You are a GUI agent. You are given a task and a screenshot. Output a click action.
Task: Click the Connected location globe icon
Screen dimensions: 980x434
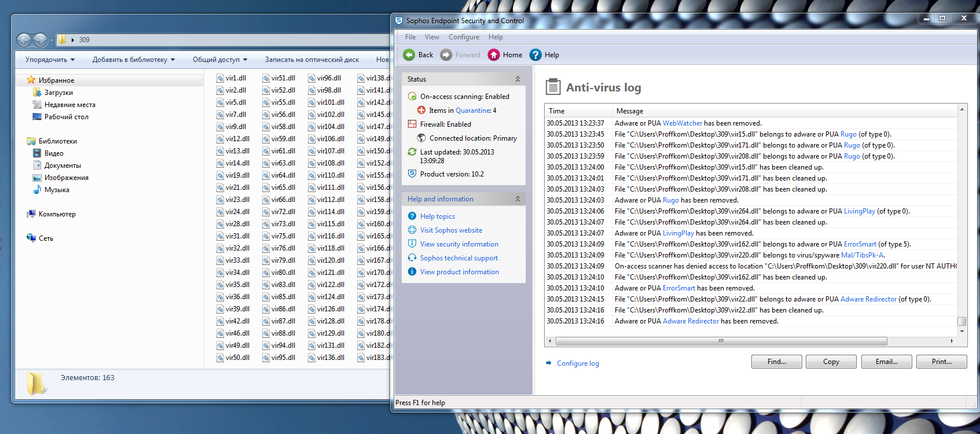point(421,138)
